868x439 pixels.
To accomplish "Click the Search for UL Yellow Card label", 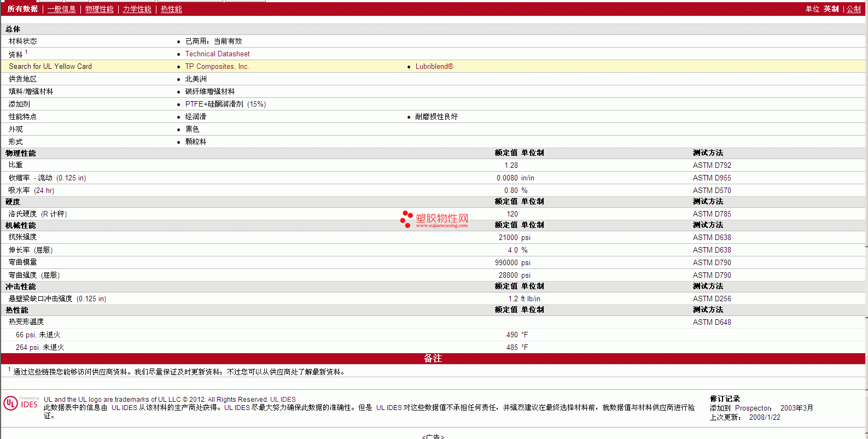I will pos(50,67).
